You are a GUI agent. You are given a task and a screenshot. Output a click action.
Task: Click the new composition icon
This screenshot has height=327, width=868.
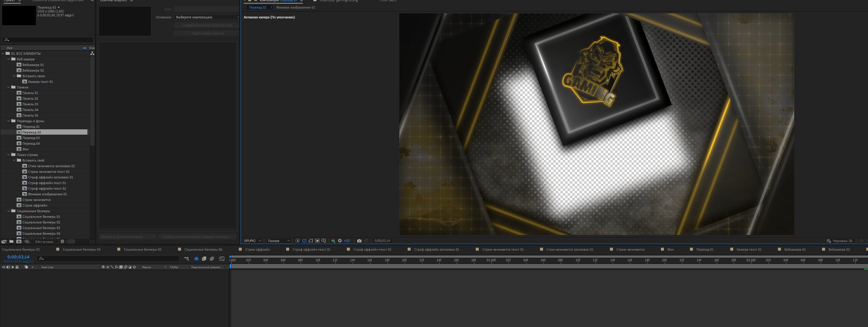pos(19,241)
